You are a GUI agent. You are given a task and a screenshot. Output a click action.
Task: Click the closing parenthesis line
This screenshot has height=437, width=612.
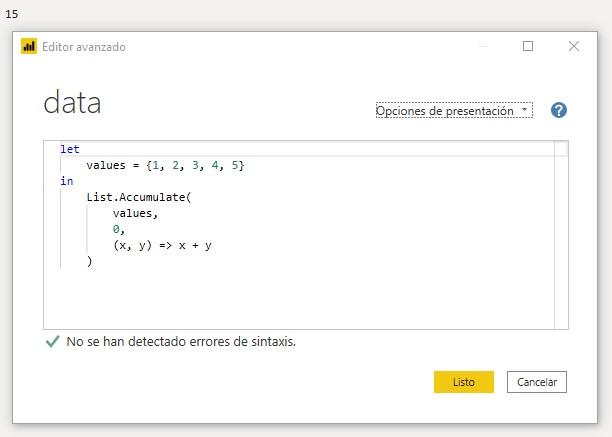point(89,261)
